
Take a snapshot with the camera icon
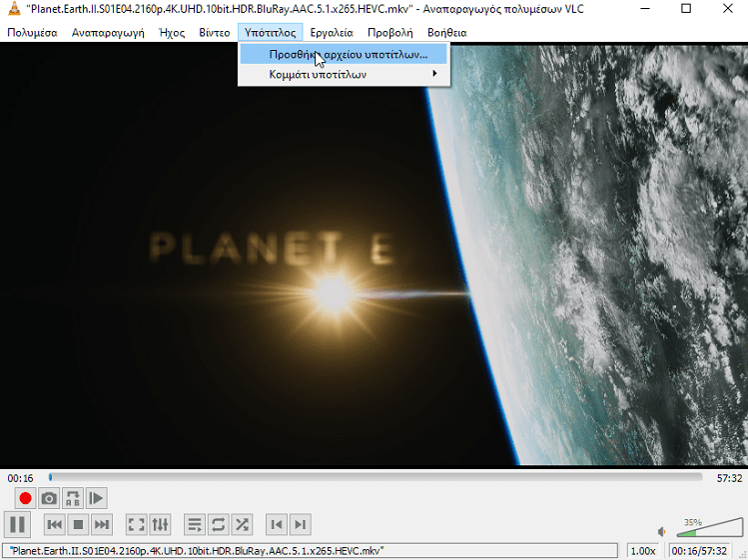(x=49, y=498)
